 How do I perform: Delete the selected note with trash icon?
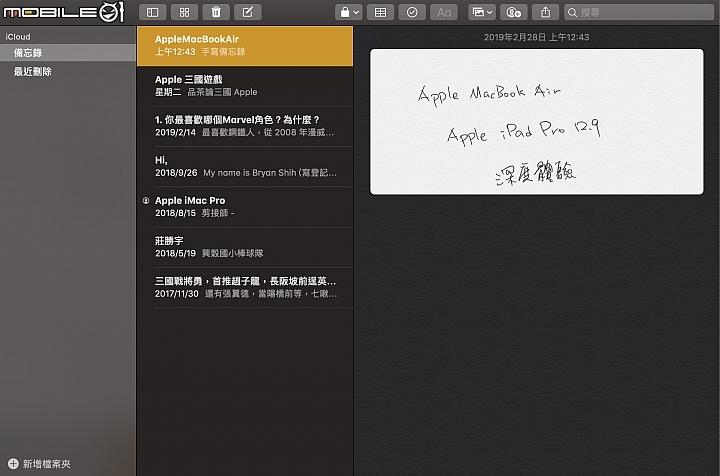[216, 12]
